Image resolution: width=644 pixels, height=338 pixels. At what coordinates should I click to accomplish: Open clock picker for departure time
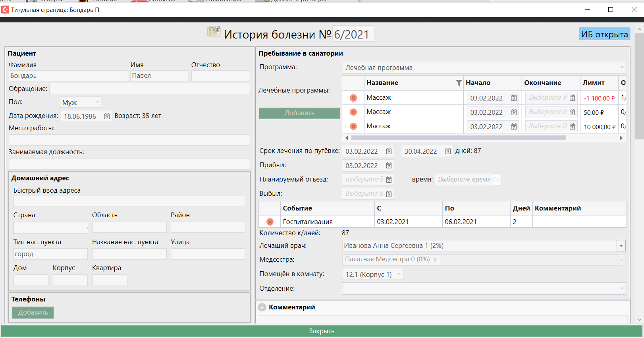496,180
